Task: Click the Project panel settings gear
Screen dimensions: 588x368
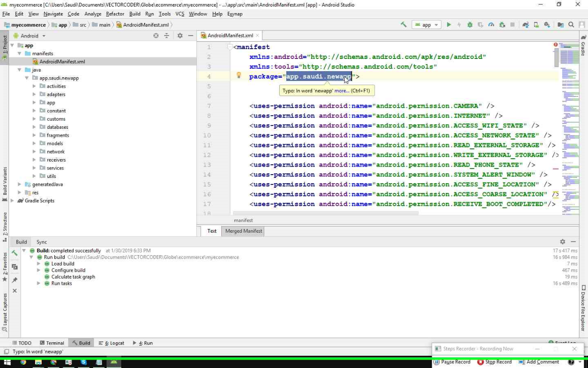Action: [x=180, y=36]
